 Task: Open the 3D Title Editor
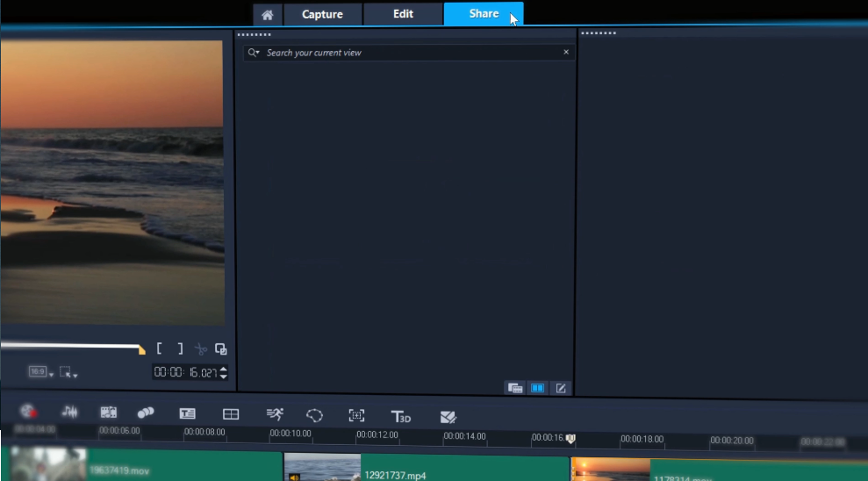pos(400,416)
